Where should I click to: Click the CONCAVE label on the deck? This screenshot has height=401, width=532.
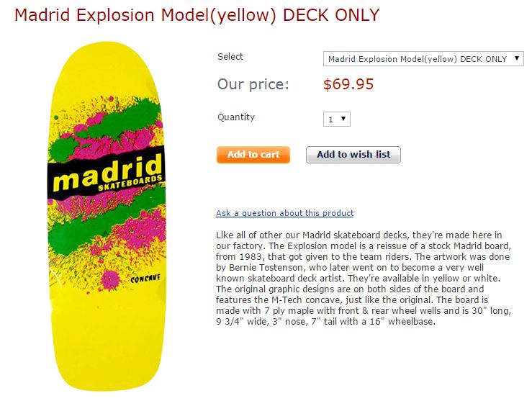(145, 279)
